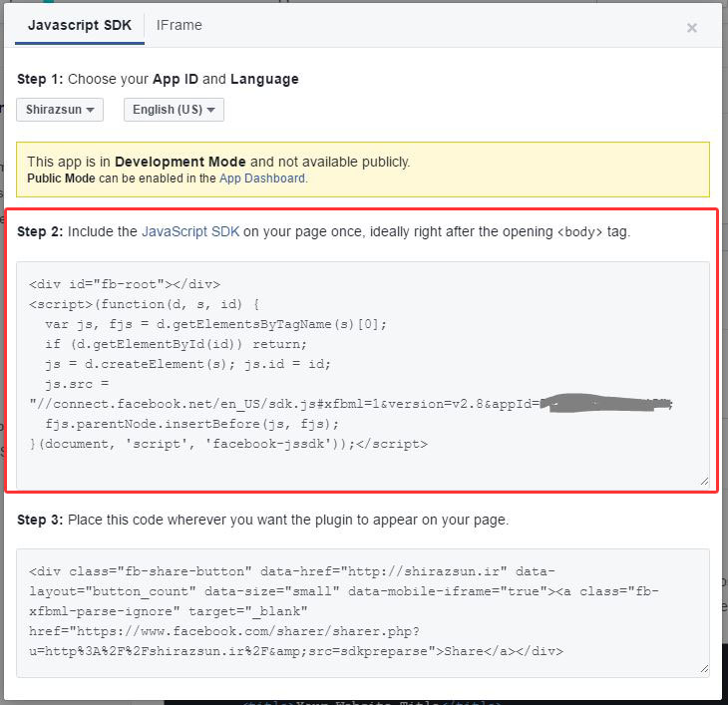
Task: Switch to the Javascript SDK tab
Action: pos(80,25)
